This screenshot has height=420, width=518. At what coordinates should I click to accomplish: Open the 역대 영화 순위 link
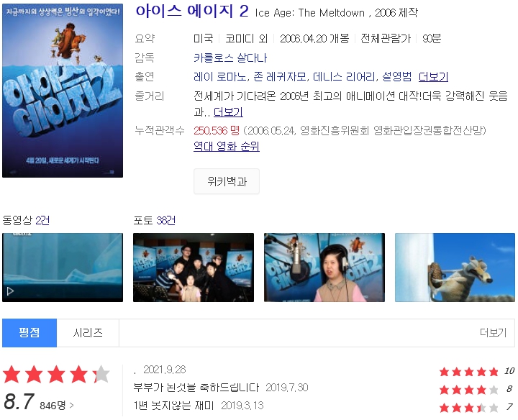[227, 146]
